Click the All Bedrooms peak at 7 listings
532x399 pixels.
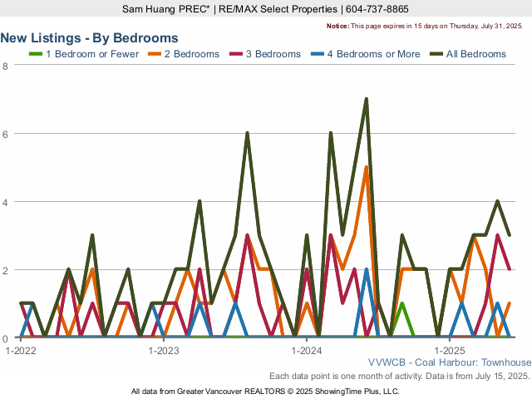click(x=366, y=99)
